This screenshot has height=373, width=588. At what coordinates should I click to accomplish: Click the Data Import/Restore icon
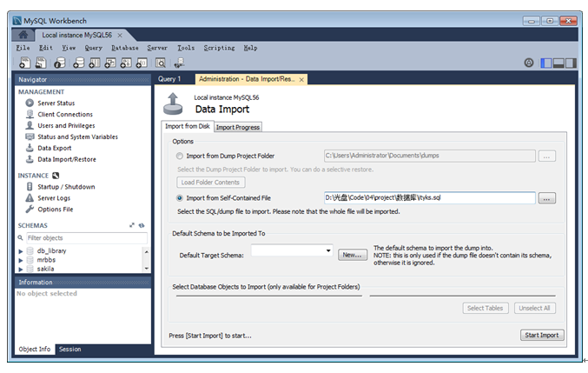(30, 159)
